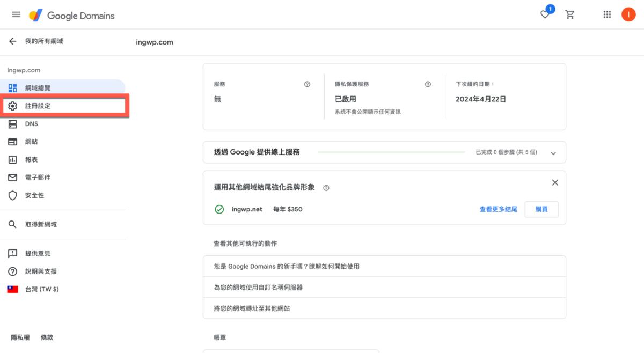Click the 帳單 section heading
644x353 pixels.
(219, 337)
